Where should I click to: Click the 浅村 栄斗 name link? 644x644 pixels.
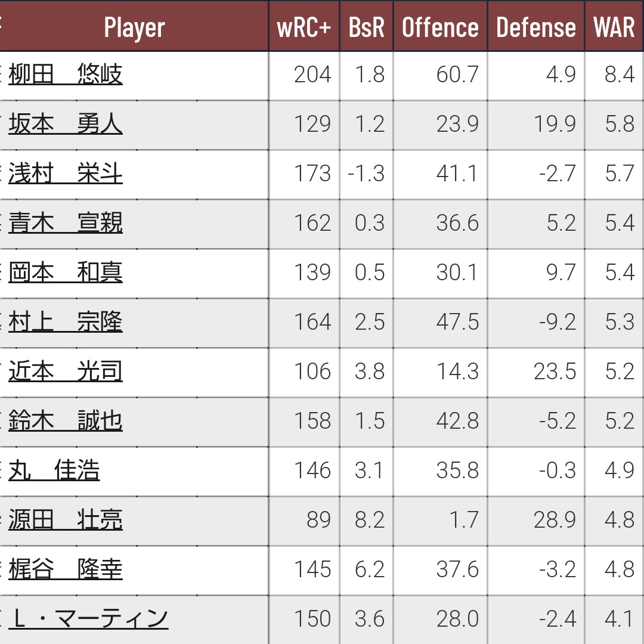pyautogui.click(x=66, y=174)
